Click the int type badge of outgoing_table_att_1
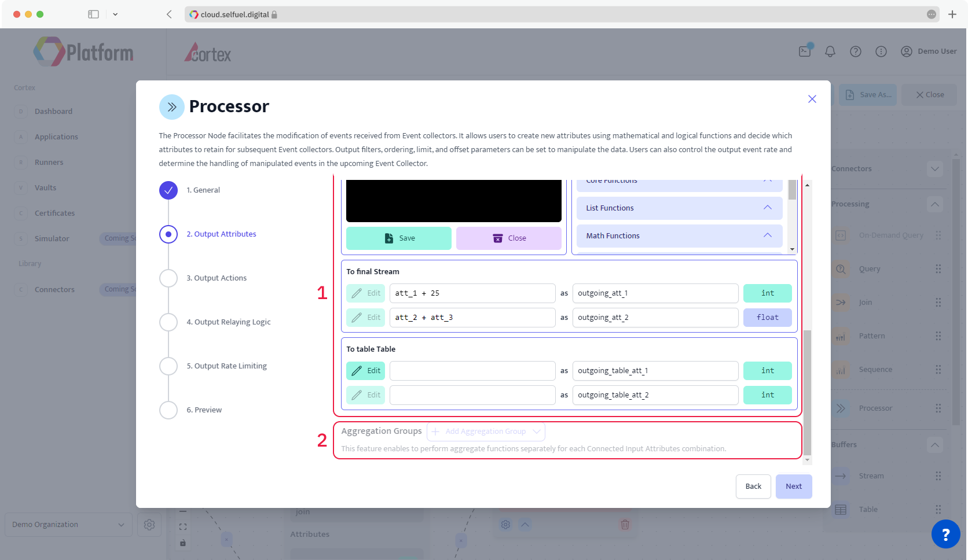 pyautogui.click(x=768, y=371)
